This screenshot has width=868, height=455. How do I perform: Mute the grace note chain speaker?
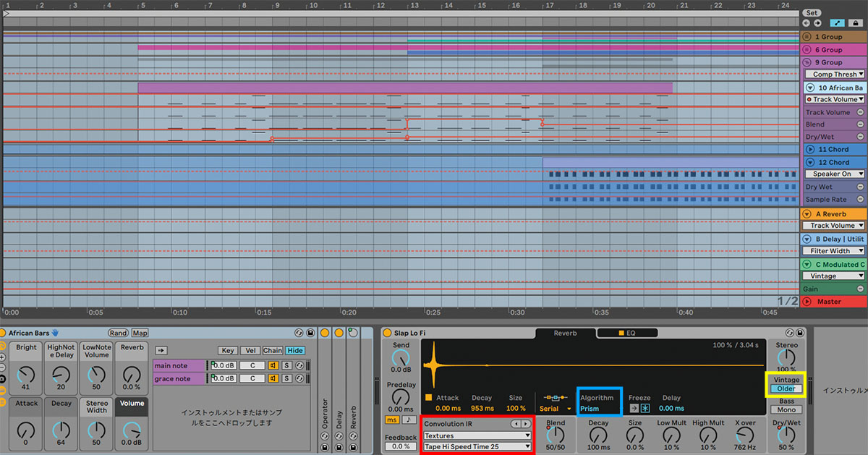[x=273, y=378]
